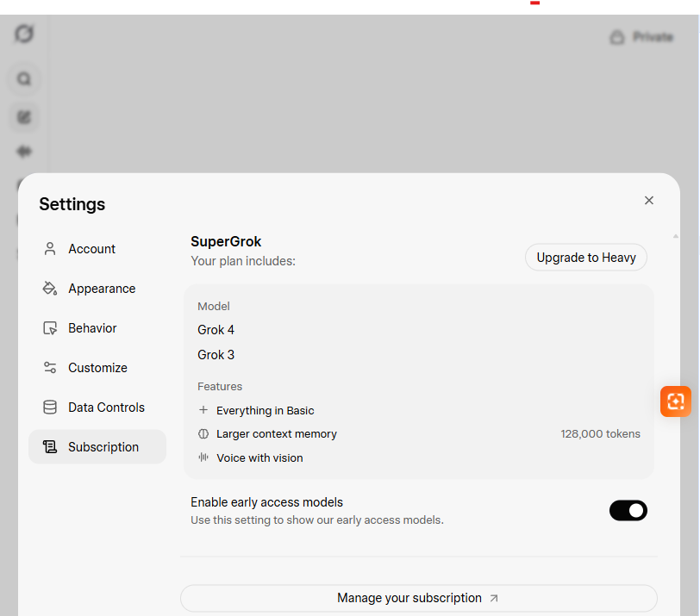Start a new chat via pencil icon
700x616 pixels.
pos(24,116)
